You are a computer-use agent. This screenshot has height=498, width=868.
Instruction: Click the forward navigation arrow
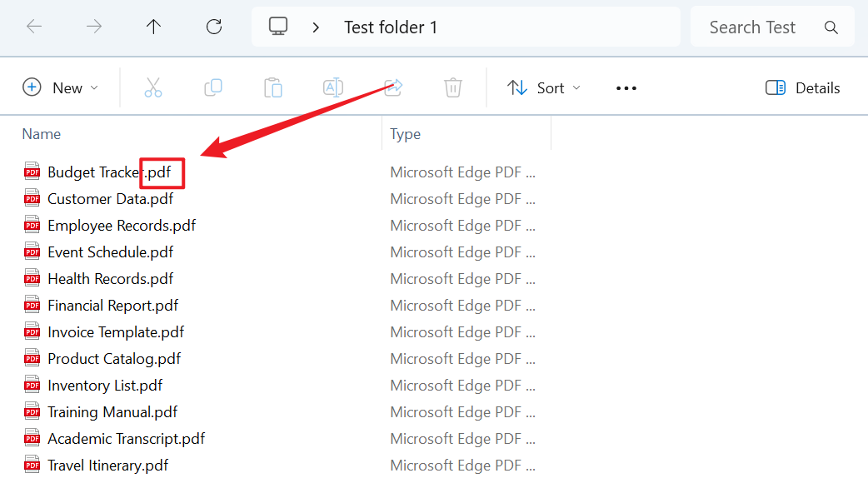point(94,27)
